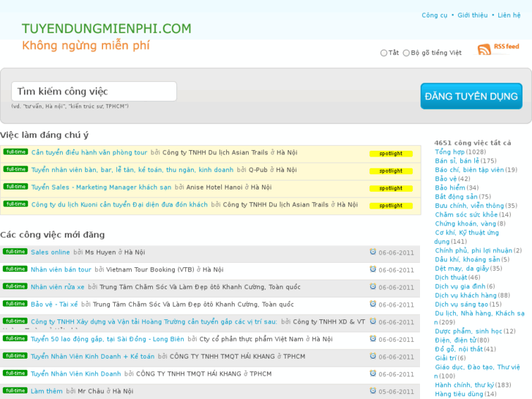The height and width of the screenshot is (399, 532).
Task: Open Tuyển Nhân Viên Kinh Doanh + Kế toán
Action: 93,357
